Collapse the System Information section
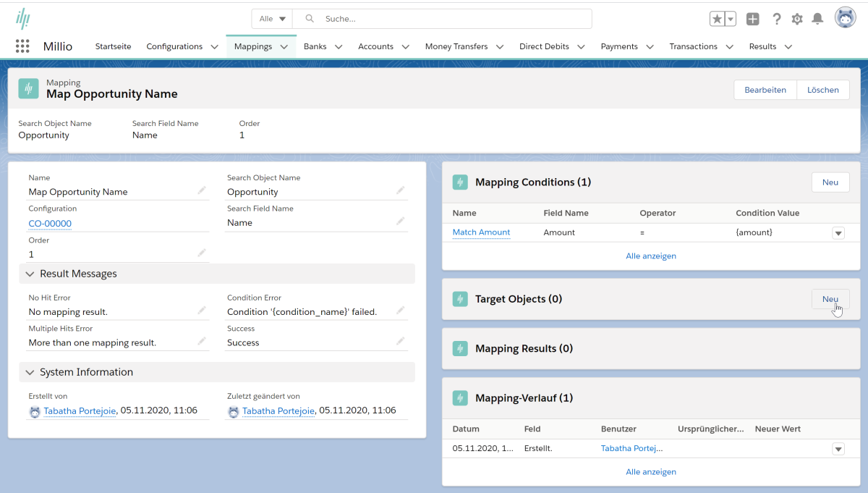 [30, 372]
